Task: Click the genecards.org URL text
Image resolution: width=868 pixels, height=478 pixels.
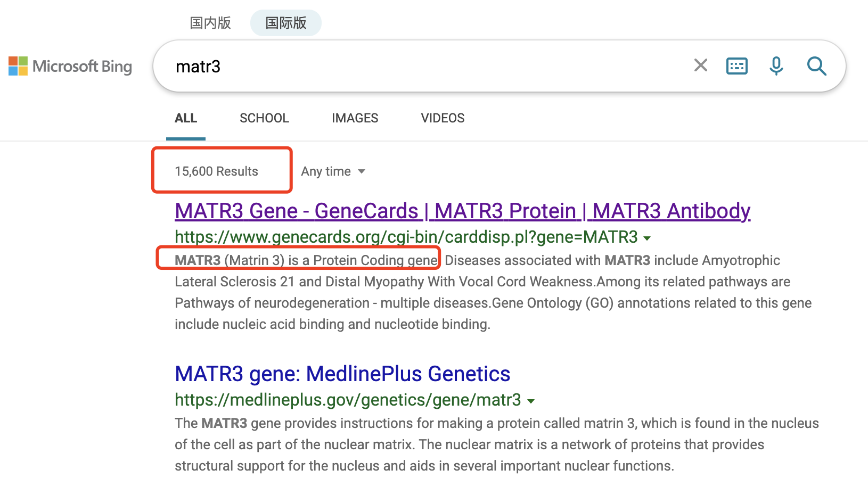Action: tap(406, 236)
